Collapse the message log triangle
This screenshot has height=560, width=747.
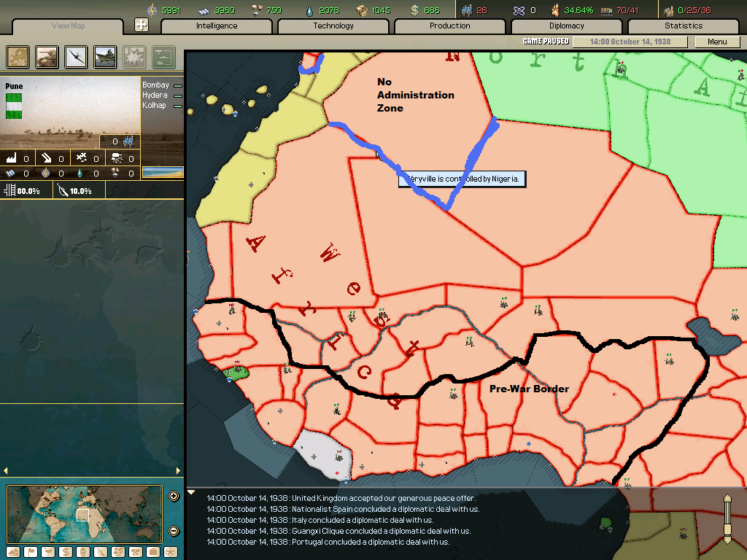pos(191,492)
